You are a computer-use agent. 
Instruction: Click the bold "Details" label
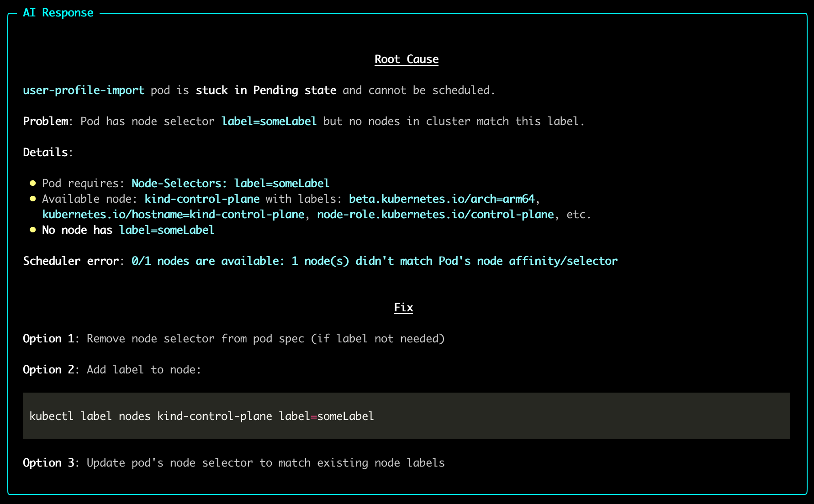45,152
